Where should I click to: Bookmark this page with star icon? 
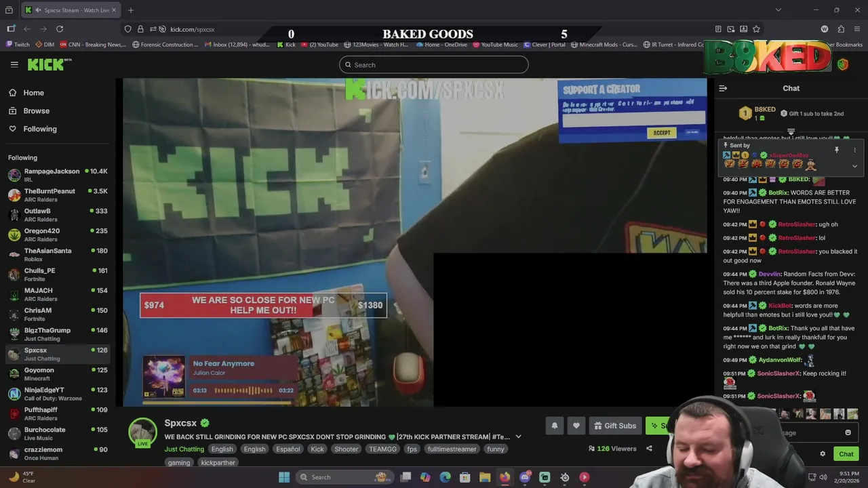(x=756, y=29)
